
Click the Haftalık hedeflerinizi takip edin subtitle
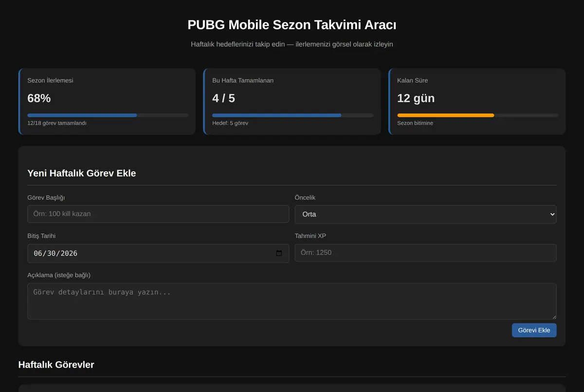click(292, 44)
